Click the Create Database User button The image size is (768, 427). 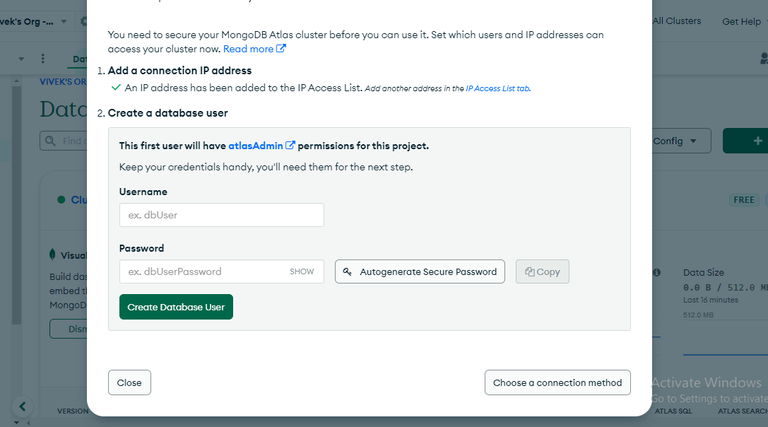[x=176, y=307]
